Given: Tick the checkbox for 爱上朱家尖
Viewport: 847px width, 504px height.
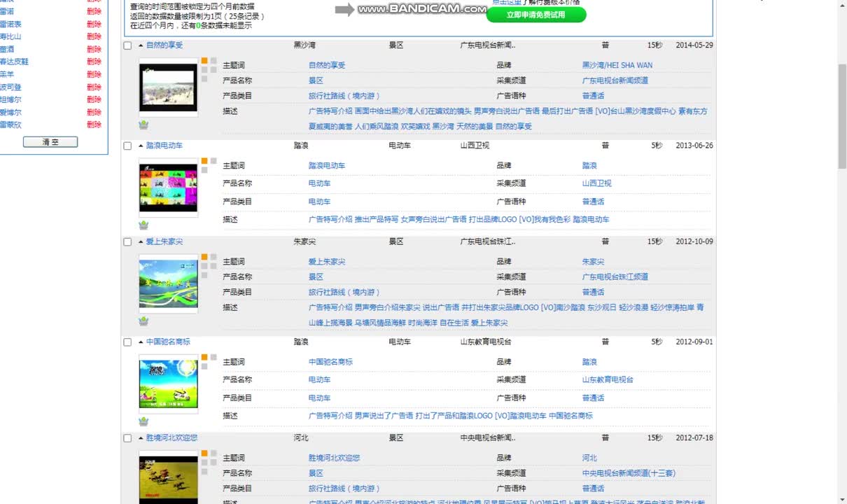Looking at the screenshot, I should 127,242.
